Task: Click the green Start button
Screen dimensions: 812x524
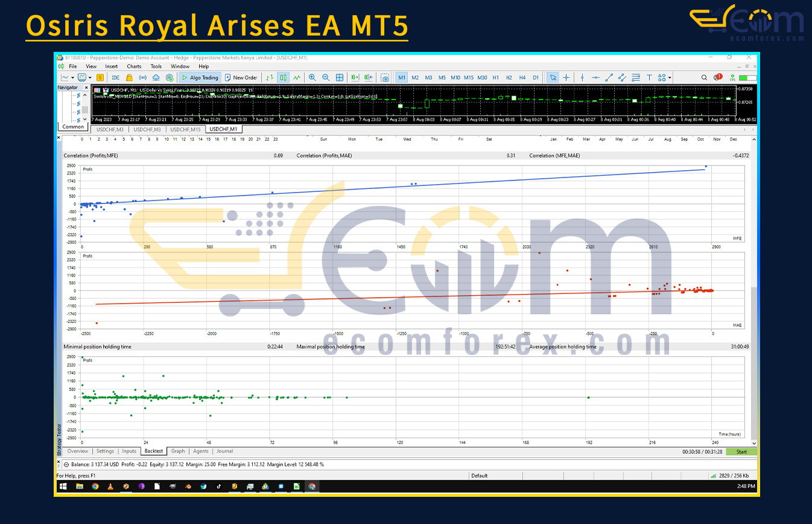Action: (x=741, y=452)
